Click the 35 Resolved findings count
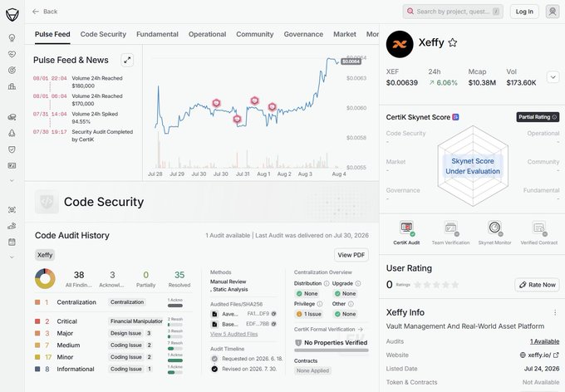Image resolution: width=565 pixels, height=392 pixels. [x=179, y=279]
